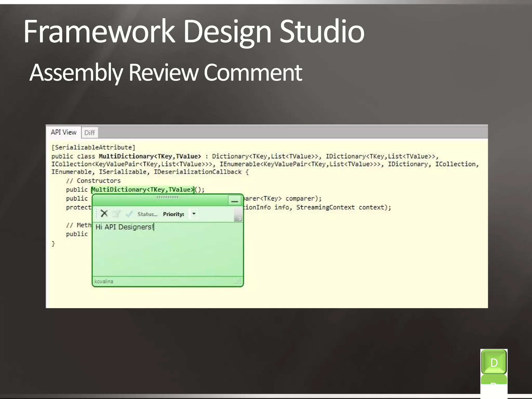The width and height of the screenshot is (532, 399).
Task: Click the dotted drag handle atop comment
Action: pos(167,197)
